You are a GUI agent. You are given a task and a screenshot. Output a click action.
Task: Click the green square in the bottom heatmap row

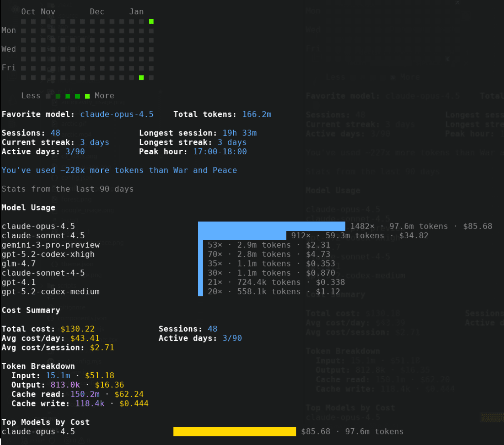[x=141, y=78]
